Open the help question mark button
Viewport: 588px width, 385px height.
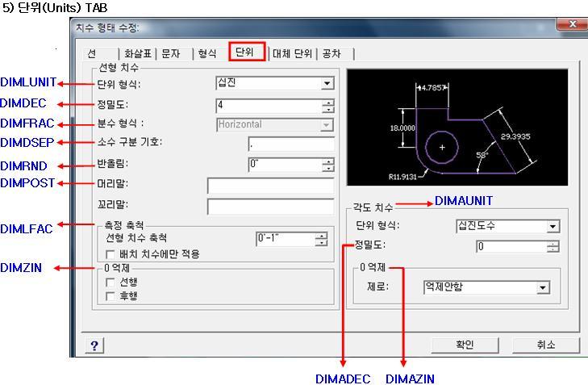(x=94, y=345)
